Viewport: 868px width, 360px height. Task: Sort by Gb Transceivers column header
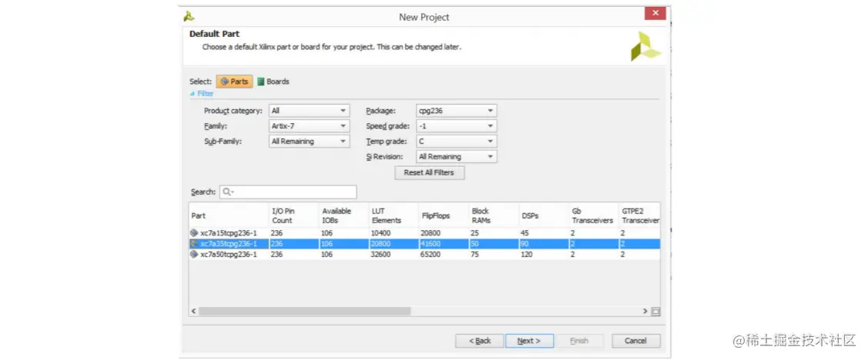click(593, 215)
